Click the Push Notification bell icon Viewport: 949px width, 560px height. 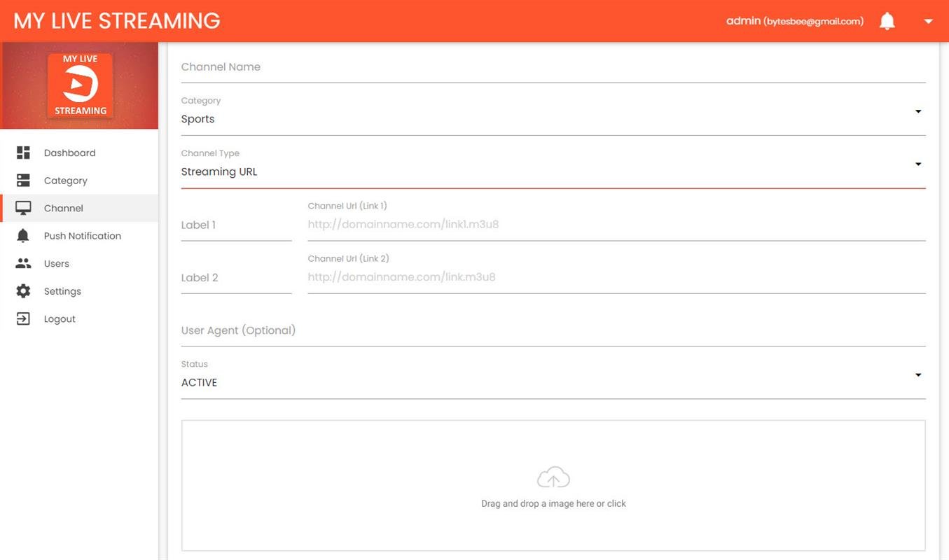point(23,235)
